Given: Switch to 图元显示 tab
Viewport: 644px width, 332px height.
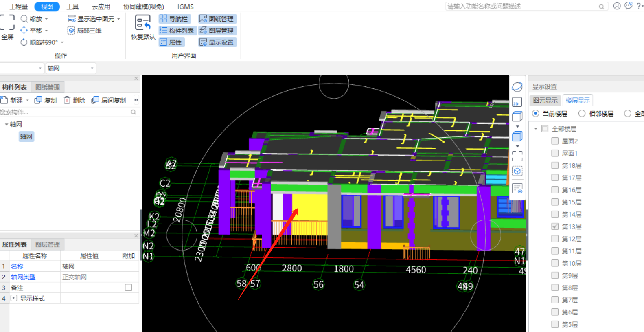Looking at the screenshot, I should coord(545,100).
